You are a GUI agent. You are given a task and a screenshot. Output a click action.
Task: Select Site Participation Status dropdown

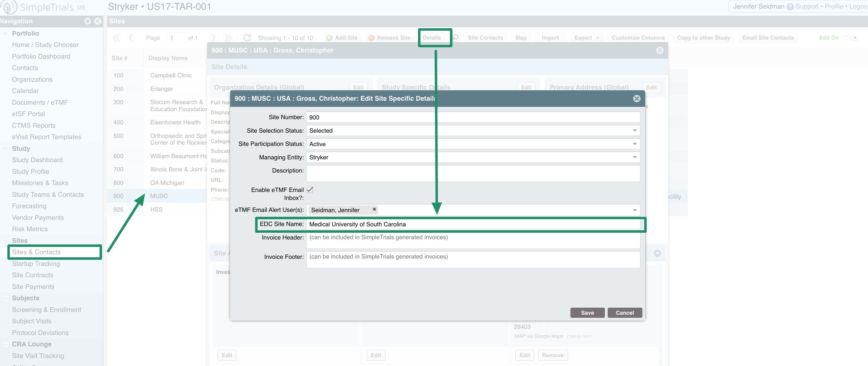click(473, 144)
